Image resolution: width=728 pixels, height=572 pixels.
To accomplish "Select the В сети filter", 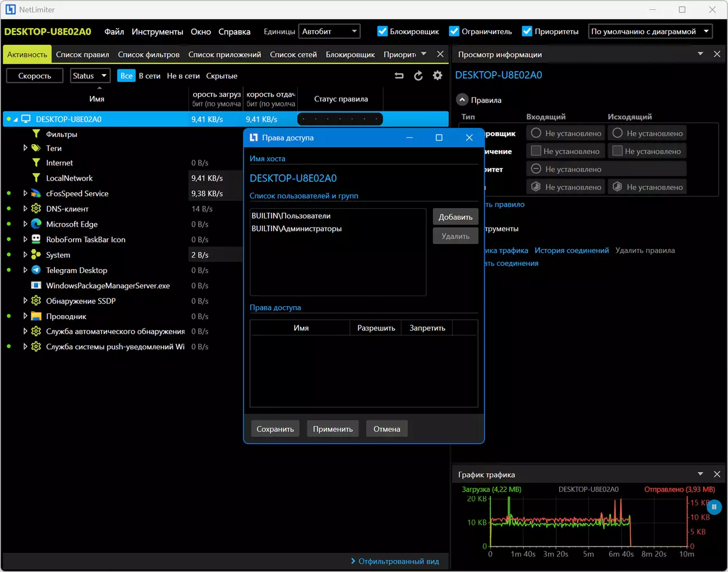I will click(150, 76).
